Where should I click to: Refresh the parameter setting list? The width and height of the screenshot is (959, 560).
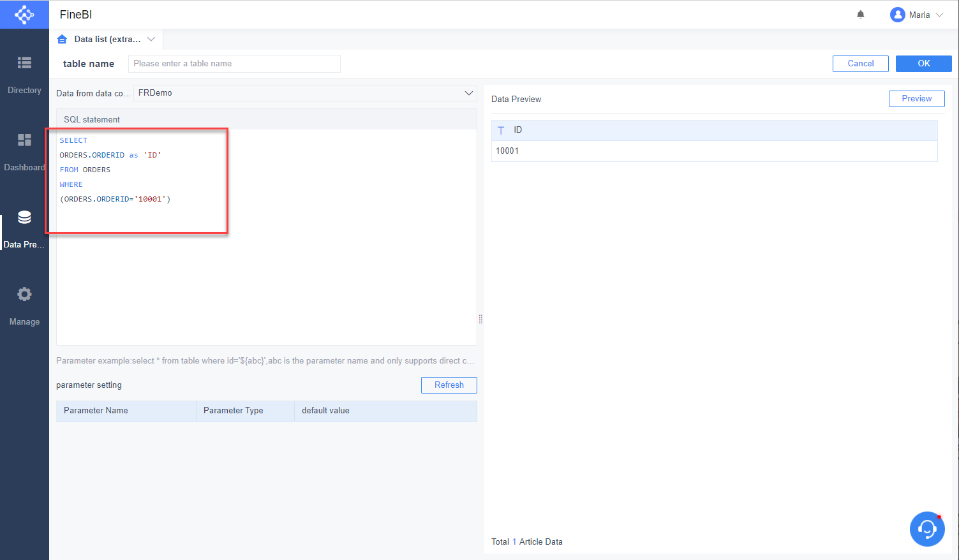[x=449, y=385]
